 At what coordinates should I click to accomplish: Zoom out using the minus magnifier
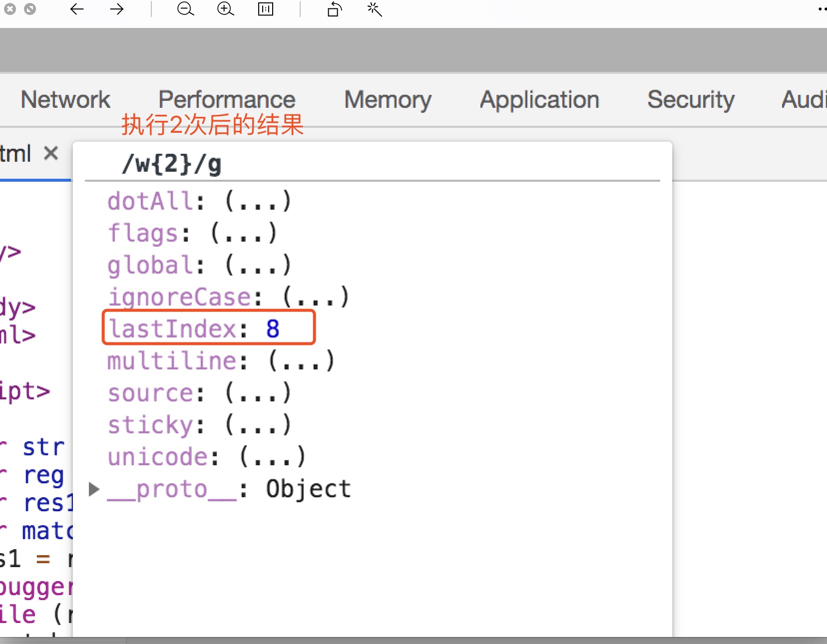185,9
